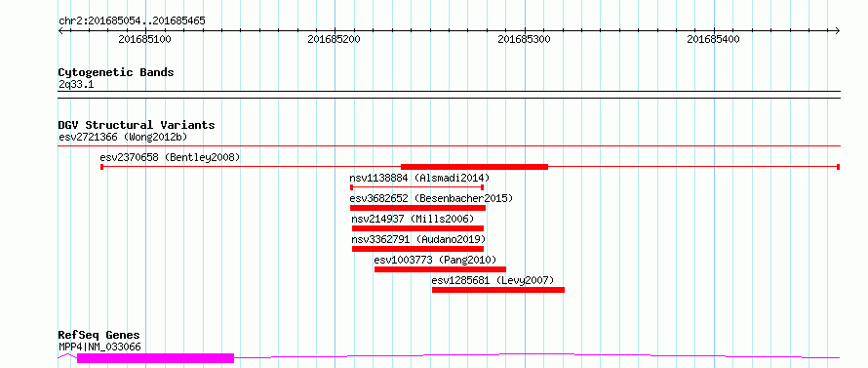Screen dimensions: 868x368
Task: Click ruler position 201685300
Action: (525, 39)
